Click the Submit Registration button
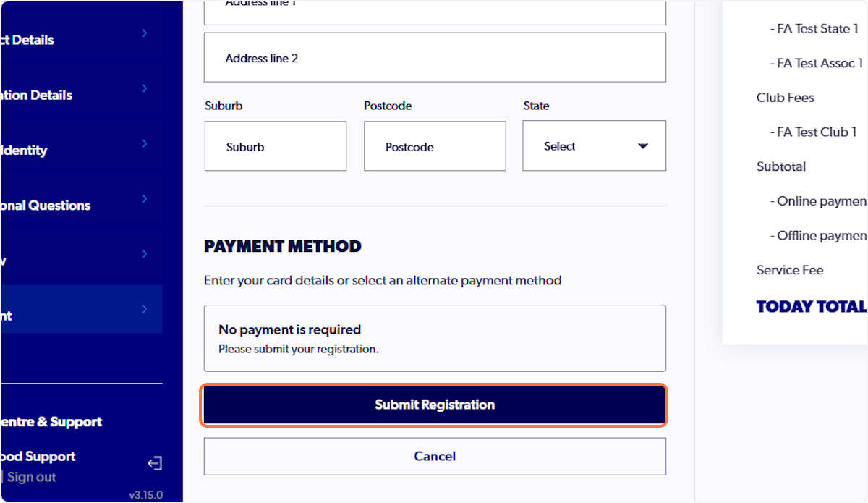Image resolution: width=868 pixels, height=503 pixels. tap(434, 405)
